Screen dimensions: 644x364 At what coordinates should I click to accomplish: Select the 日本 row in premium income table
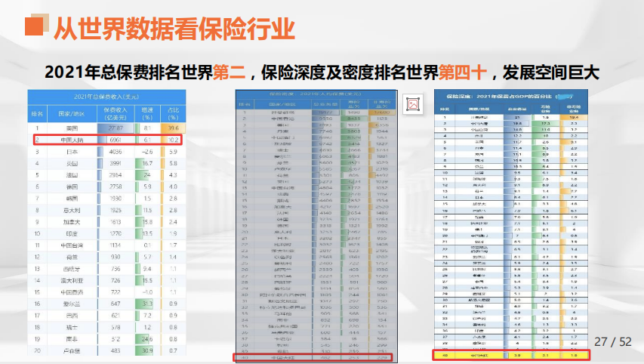[x=106, y=152]
